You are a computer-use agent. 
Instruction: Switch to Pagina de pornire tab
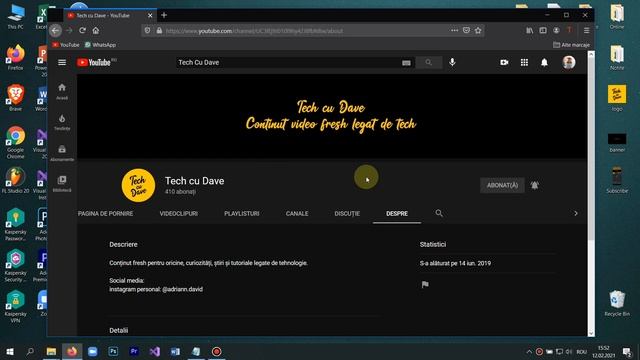click(105, 213)
